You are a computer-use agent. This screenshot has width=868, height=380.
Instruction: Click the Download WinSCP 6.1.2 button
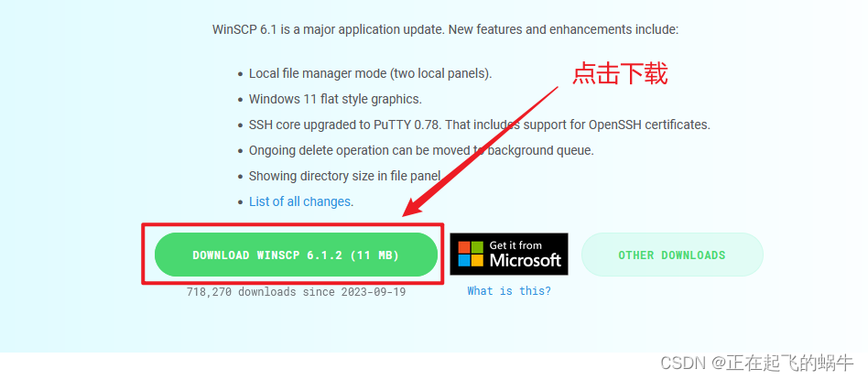[296, 255]
